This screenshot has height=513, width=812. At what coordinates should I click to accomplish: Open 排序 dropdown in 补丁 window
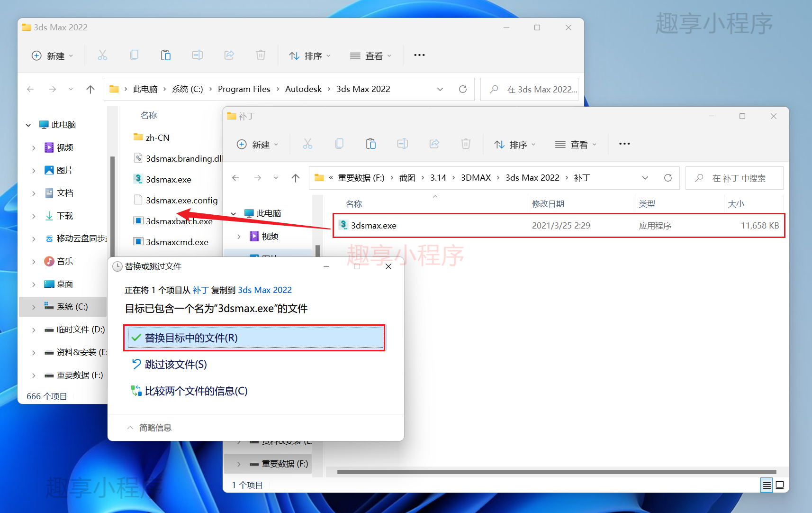[514, 144]
